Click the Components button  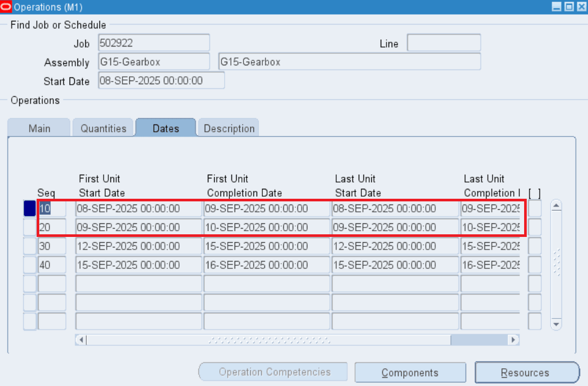click(411, 372)
